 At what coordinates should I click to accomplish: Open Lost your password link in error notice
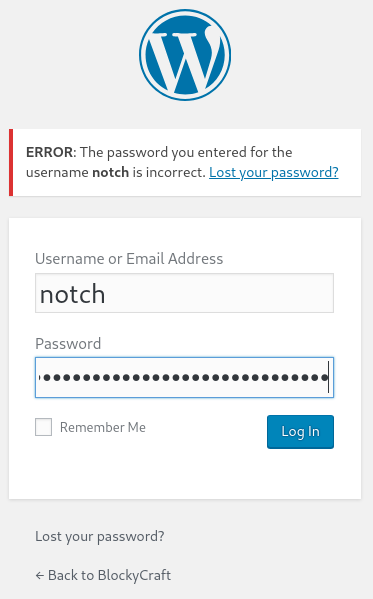coord(274,172)
